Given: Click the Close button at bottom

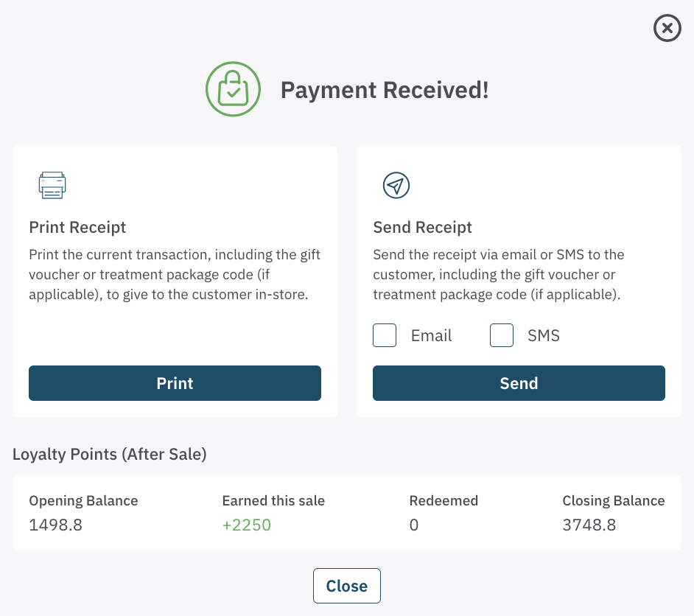Looking at the screenshot, I should pyautogui.click(x=346, y=586).
